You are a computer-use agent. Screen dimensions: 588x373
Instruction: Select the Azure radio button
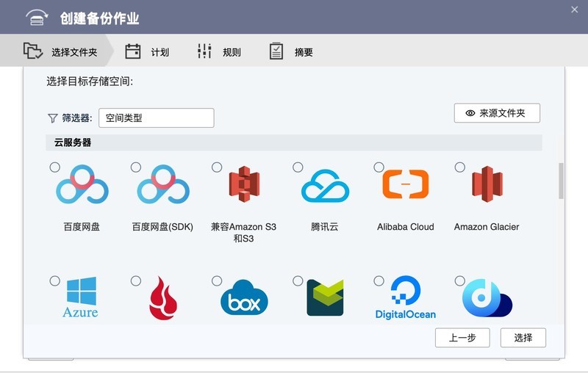tap(54, 281)
